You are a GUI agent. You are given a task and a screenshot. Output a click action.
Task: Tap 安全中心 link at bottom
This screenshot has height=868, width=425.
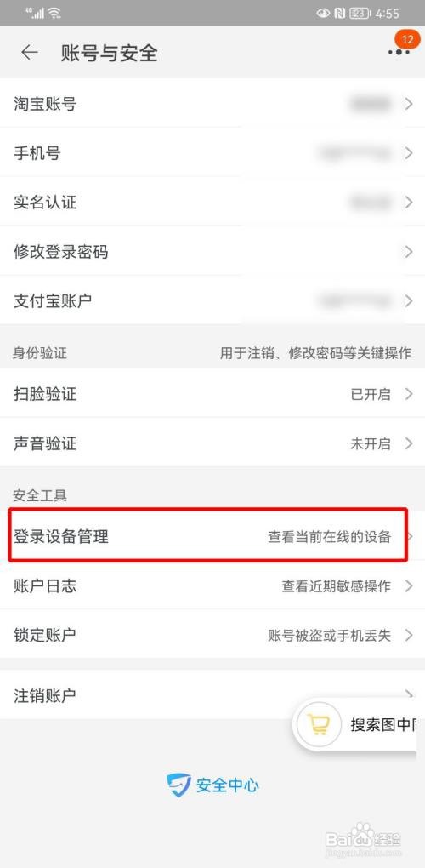(227, 785)
